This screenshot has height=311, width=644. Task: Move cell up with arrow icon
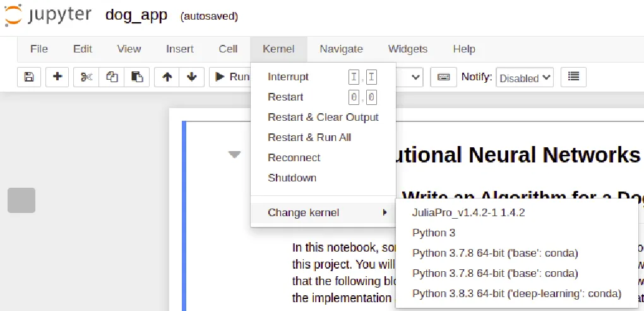click(x=167, y=77)
